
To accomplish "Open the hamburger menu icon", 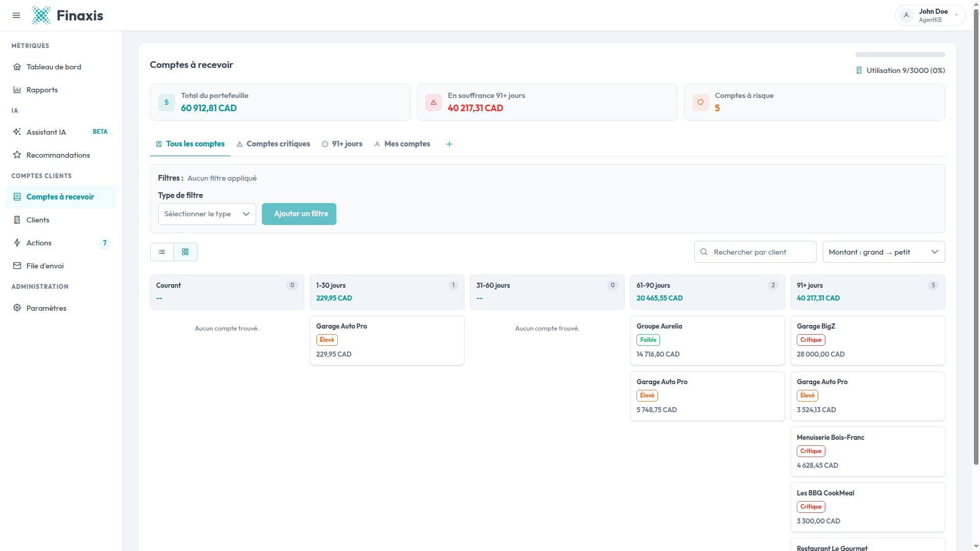I will 16,15.
